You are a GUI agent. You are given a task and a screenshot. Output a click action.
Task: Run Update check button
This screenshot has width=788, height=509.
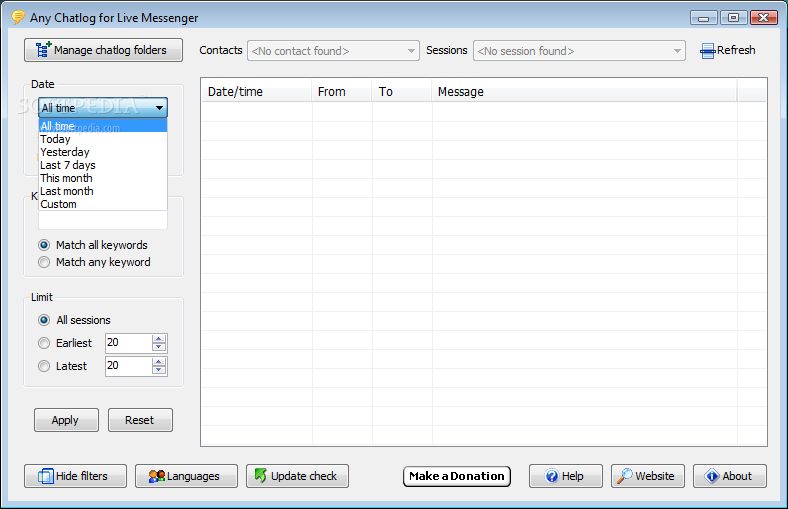pyautogui.click(x=298, y=476)
